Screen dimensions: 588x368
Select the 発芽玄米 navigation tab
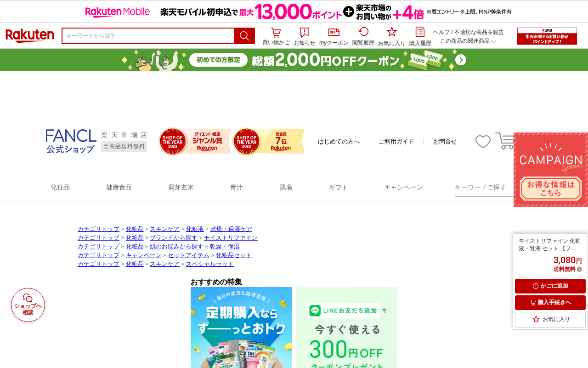coord(181,187)
